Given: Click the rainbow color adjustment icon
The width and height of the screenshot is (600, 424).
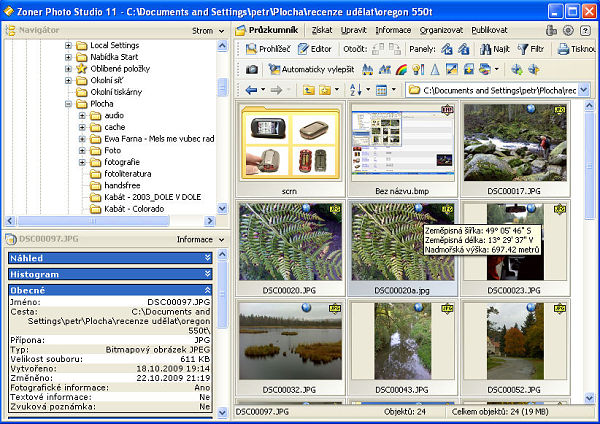Looking at the screenshot, I should [401, 69].
